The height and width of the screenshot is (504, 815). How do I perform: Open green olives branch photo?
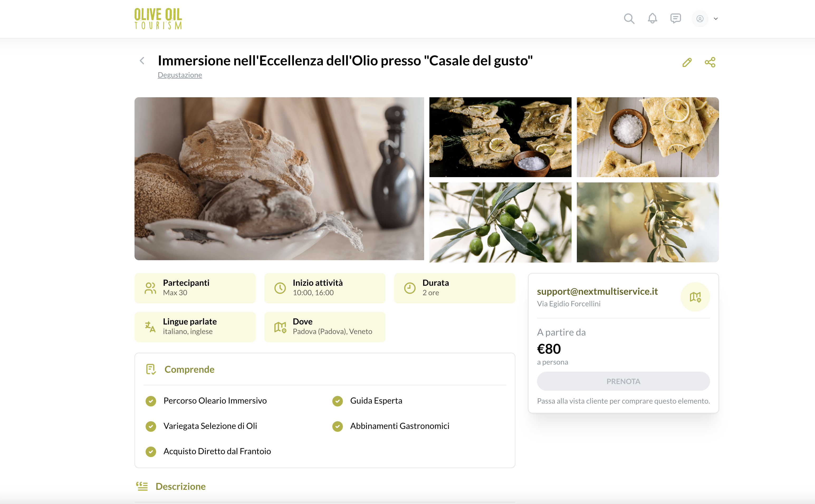500,222
